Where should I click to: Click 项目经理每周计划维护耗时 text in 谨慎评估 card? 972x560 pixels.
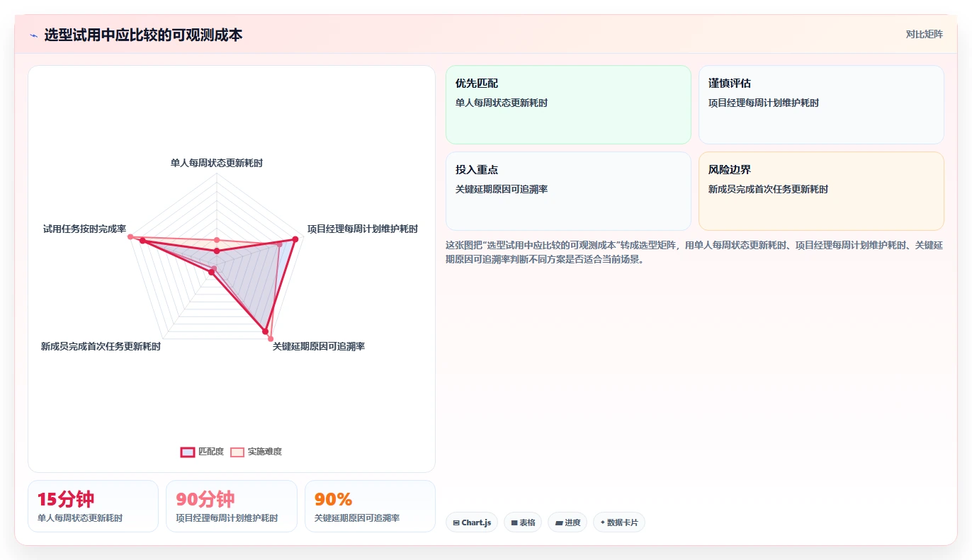[x=764, y=103]
